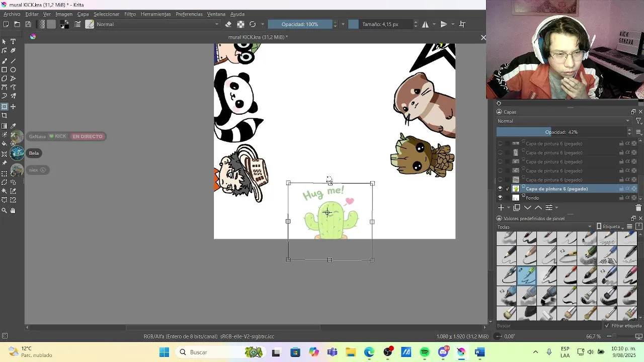Screen dimensions: 644x362
Task: Select the Move tool
Action: pyautogui.click(x=13, y=107)
